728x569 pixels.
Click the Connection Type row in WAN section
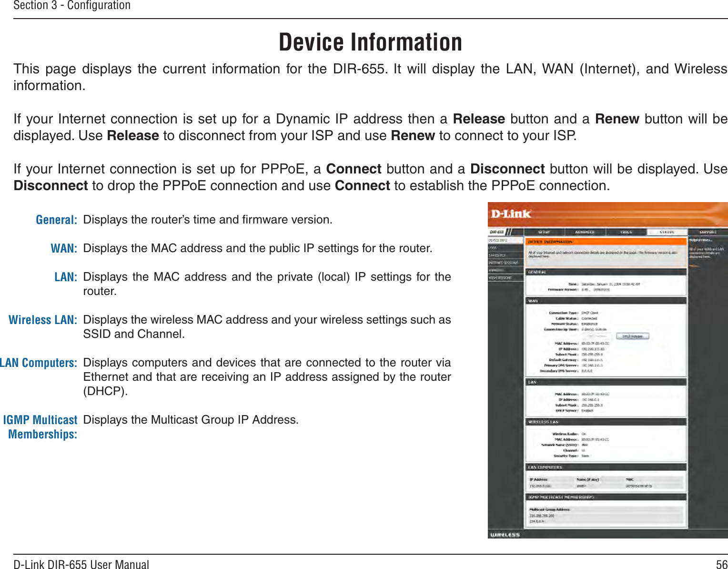[573, 313]
